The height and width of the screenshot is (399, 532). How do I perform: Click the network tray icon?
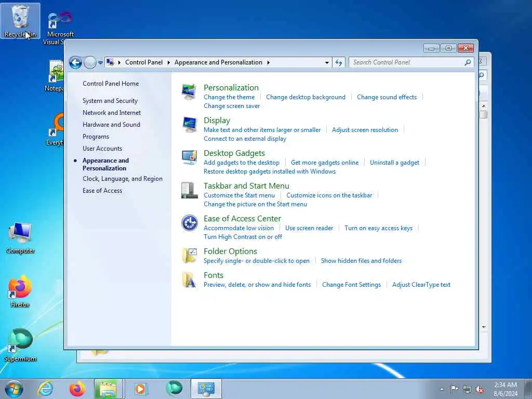(x=467, y=389)
